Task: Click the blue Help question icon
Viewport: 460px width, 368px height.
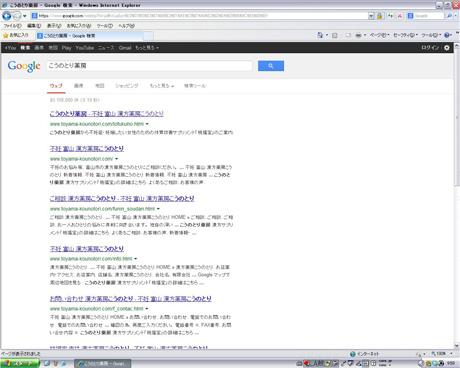Action: pyautogui.click(x=447, y=35)
